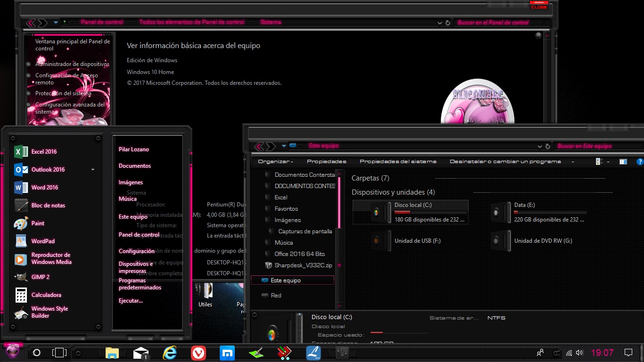The height and width of the screenshot is (362, 644).
Task: Select Unidad de USB (F:)
Action: pyautogui.click(x=406, y=240)
